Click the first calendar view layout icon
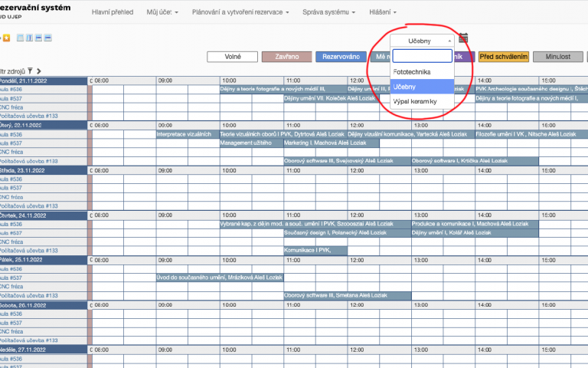 click(x=18, y=38)
